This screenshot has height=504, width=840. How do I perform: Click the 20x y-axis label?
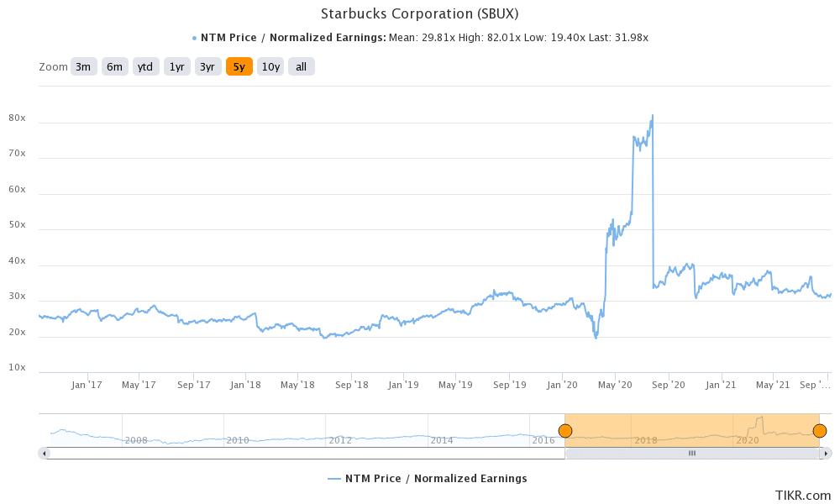[x=17, y=332]
